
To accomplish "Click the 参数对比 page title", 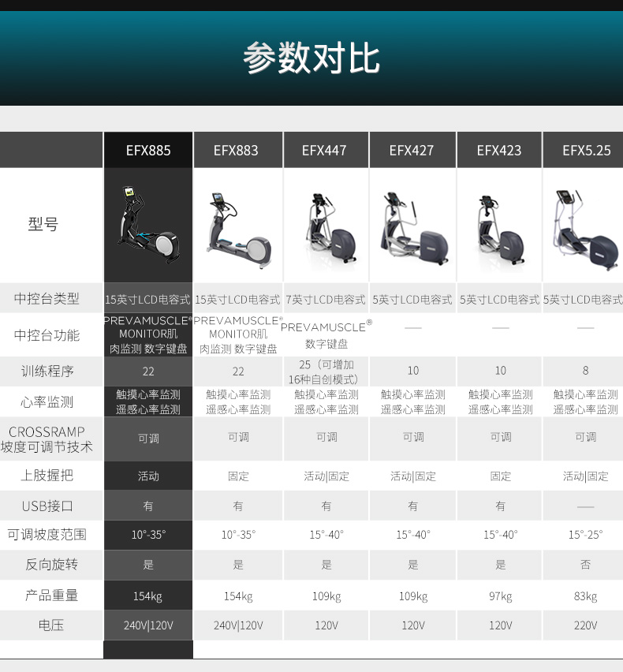I will click(x=311, y=58).
